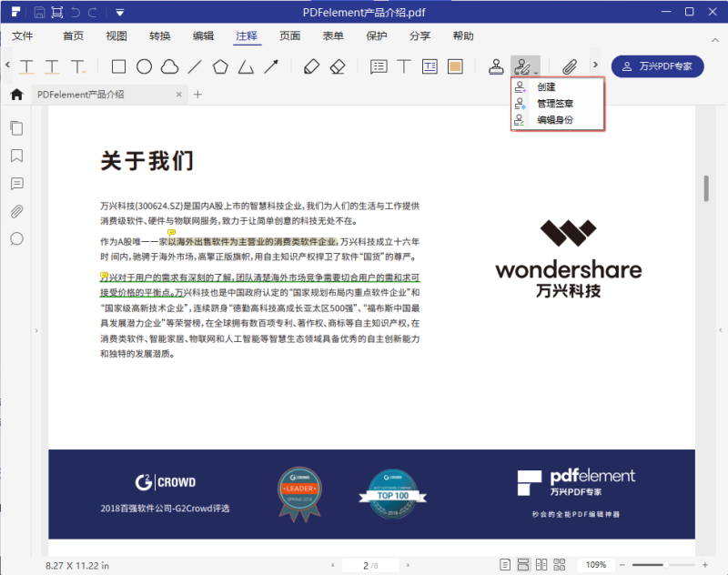This screenshot has height=575, width=728.
Task: Switch to the 表单 ribbon tab
Action: point(333,35)
